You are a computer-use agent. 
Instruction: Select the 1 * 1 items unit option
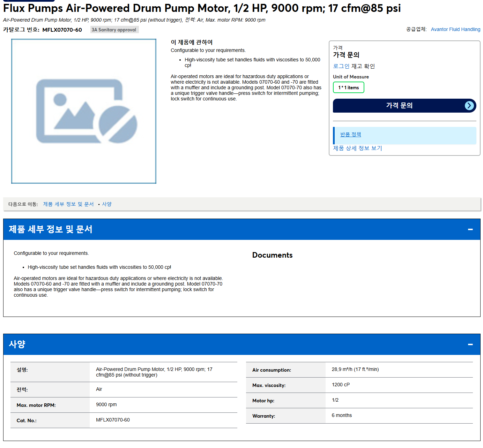click(x=348, y=88)
